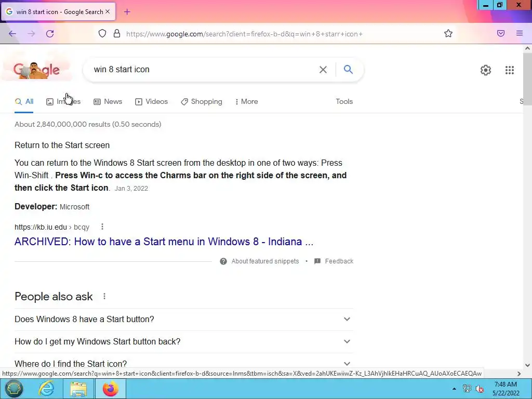This screenshot has width=532, height=399.
Task: Open options dots beside kb.iu.edu result
Action: (x=102, y=227)
